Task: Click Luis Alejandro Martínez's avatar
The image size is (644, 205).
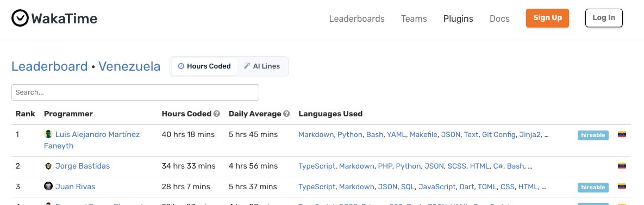Action: click(48, 134)
